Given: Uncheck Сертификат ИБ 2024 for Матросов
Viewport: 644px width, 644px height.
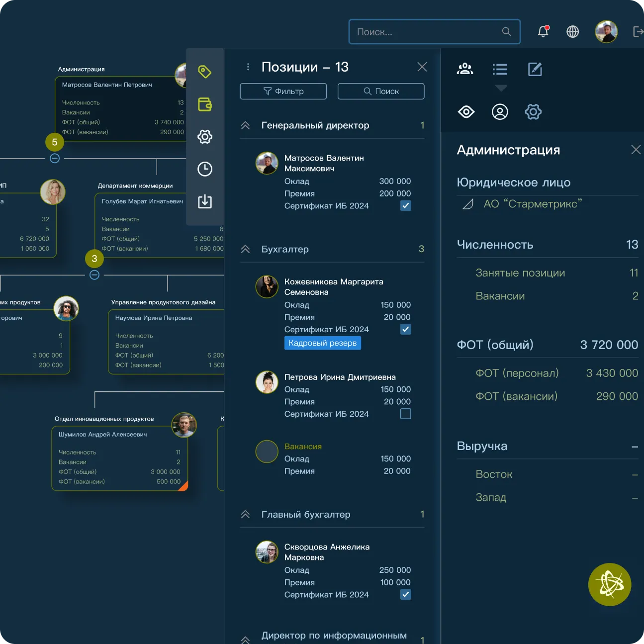Looking at the screenshot, I should pos(405,206).
